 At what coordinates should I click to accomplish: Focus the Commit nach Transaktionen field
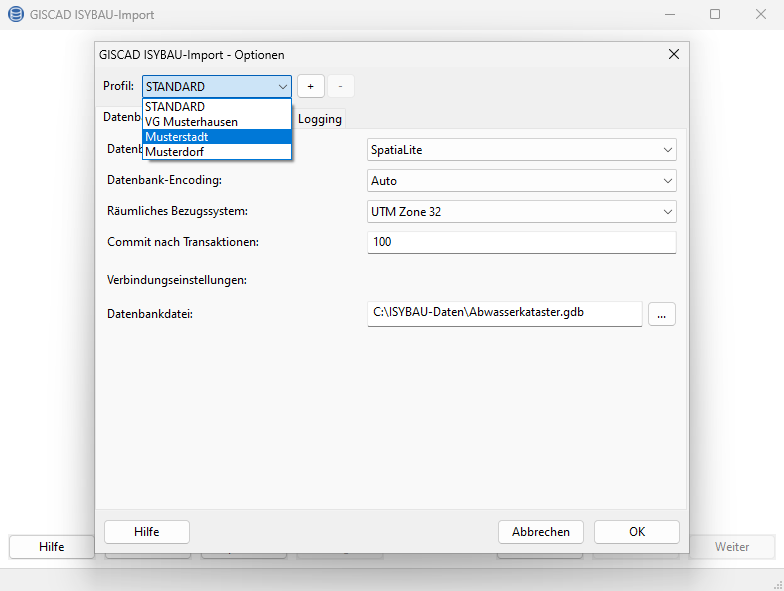point(522,242)
